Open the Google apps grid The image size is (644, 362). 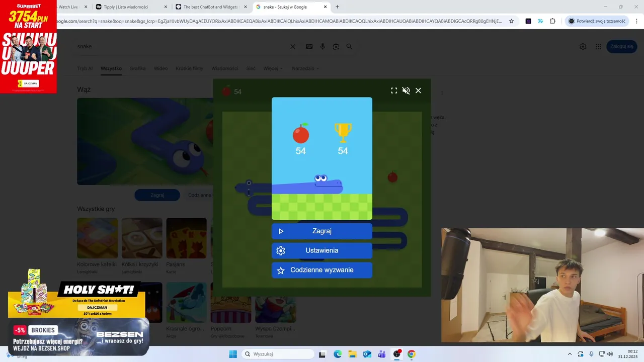[598, 46]
